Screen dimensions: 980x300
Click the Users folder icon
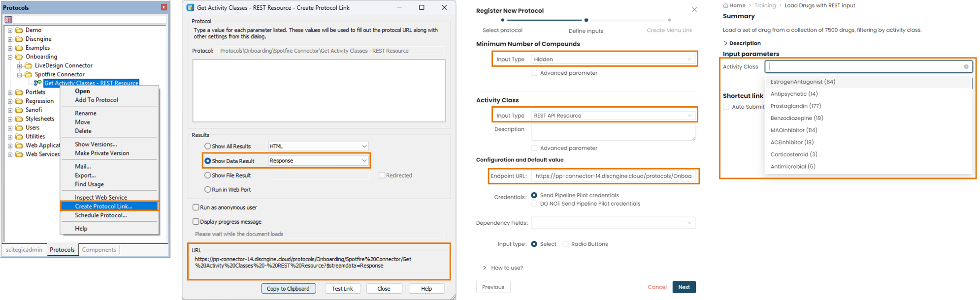(x=19, y=127)
